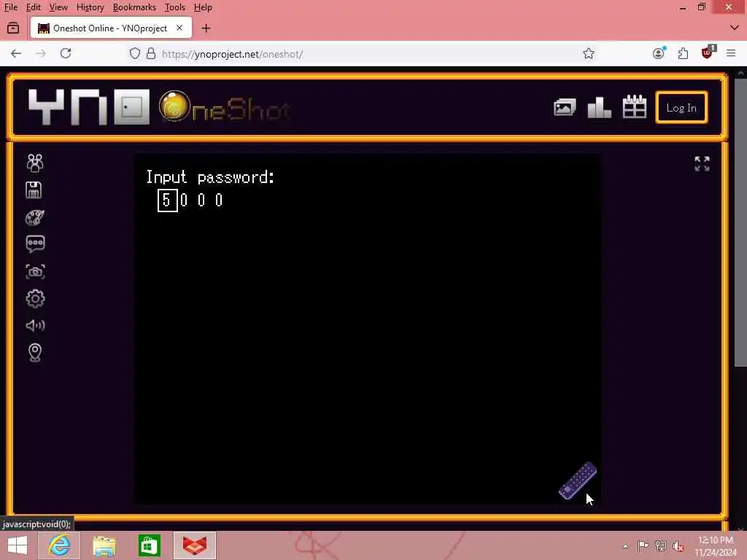Screen dimensions: 747x560
Task: Toggle the sound volume speaker icon
Action: [35, 325]
